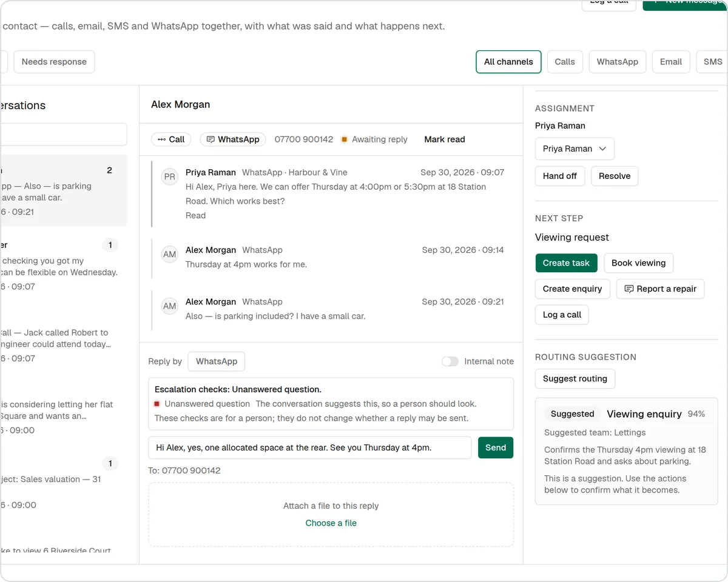Click the Book viewing button
Image resolution: width=728 pixels, height=582 pixels.
tap(638, 263)
